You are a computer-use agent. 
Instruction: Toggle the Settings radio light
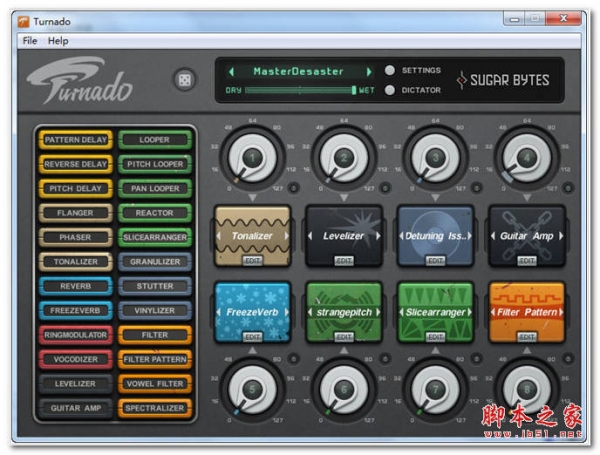(x=390, y=70)
